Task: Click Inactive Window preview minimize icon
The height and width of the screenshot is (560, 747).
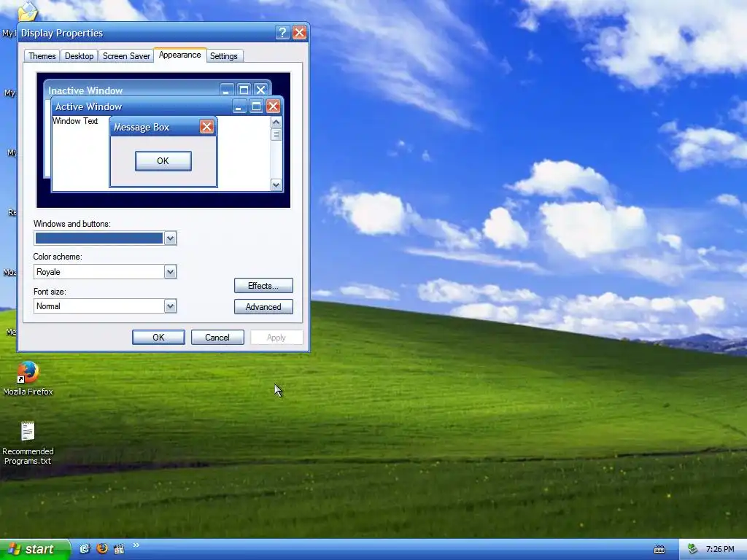Action: click(x=228, y=90)
